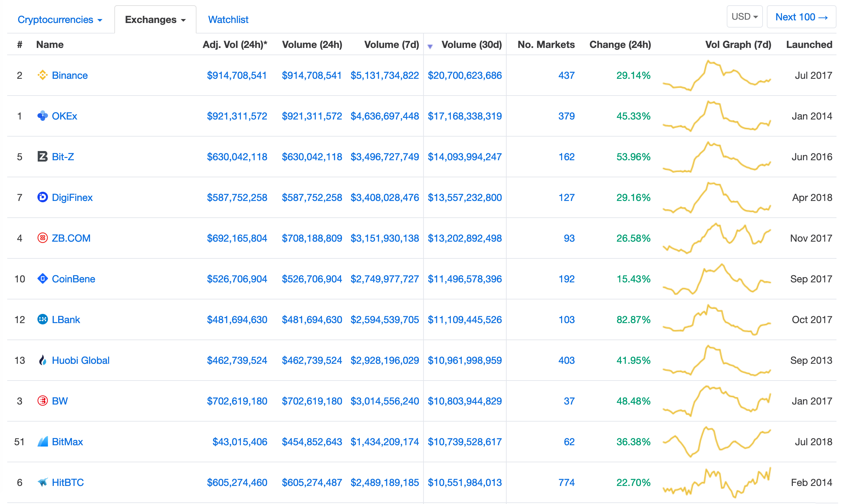847x504 pixels.
Task: Click LBank 30d volume $11,109,445,526
Action: pyautogui.click(x=465, y=320)
